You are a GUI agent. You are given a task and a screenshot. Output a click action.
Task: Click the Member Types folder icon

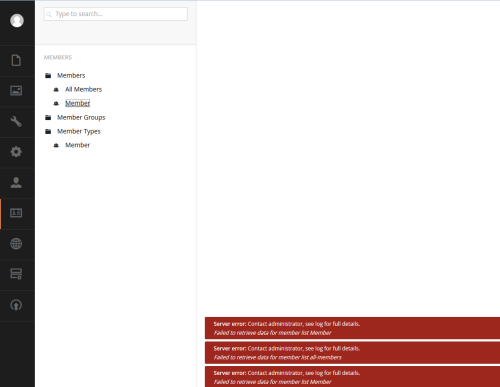pos(48,132)
